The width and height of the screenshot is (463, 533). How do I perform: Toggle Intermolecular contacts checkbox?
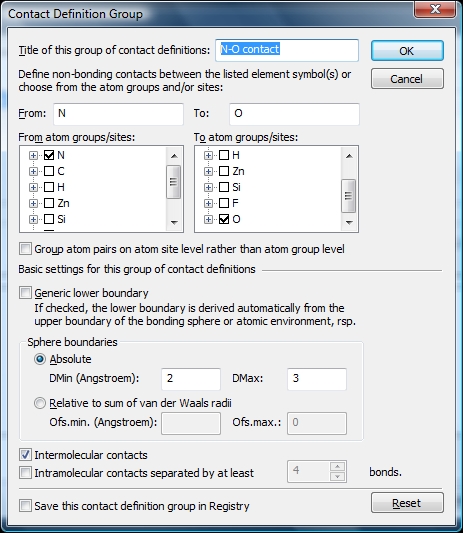pyautogui.click(x=25, y=454)
